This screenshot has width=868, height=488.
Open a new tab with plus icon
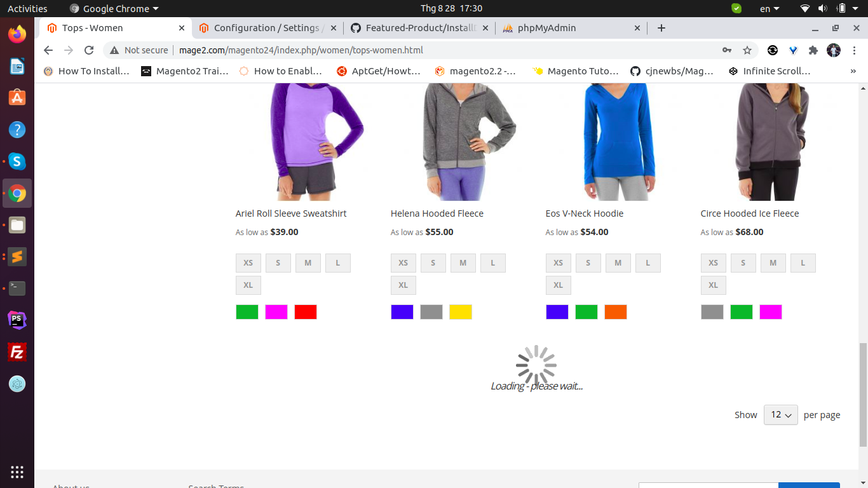[x=661, y=28]
